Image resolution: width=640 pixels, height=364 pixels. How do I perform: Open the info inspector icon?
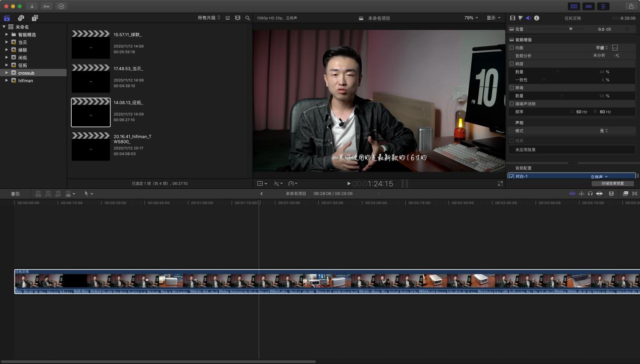pyautogui.click(x=537, y=18)
